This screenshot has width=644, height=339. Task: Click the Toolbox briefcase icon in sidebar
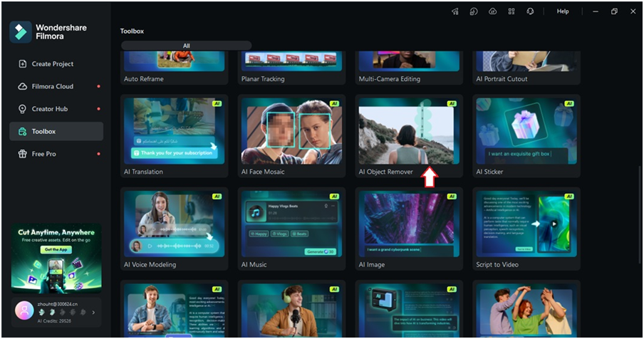pyautogui.click(x=23, y=131)
